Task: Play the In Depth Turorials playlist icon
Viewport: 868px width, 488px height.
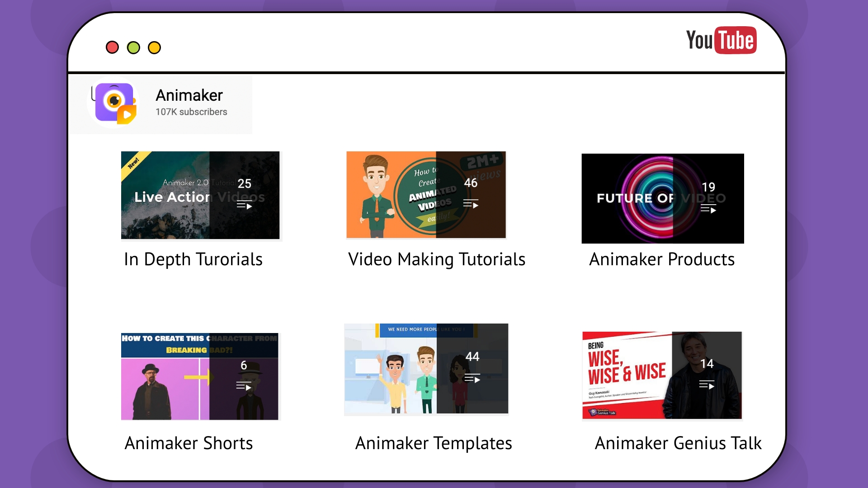Action: (244, 205)
